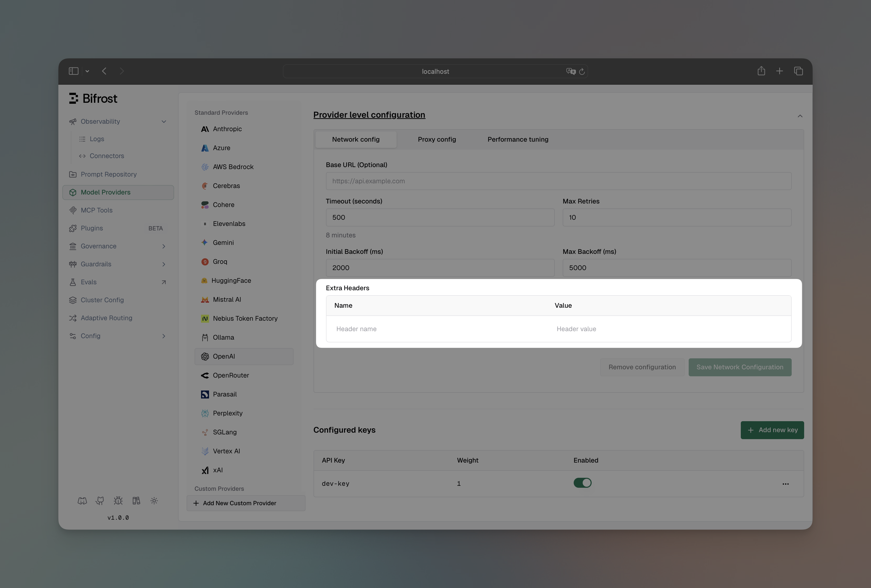This screenshot has width=871, height=588.
Task: Expand the Config menu
Action: [164, 336]
